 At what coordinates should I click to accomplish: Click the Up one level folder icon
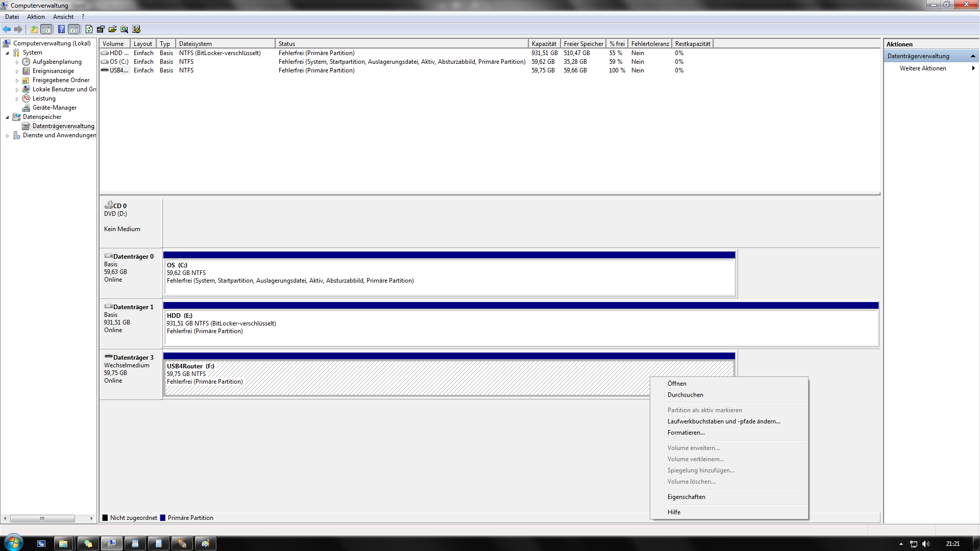[34, 30]
